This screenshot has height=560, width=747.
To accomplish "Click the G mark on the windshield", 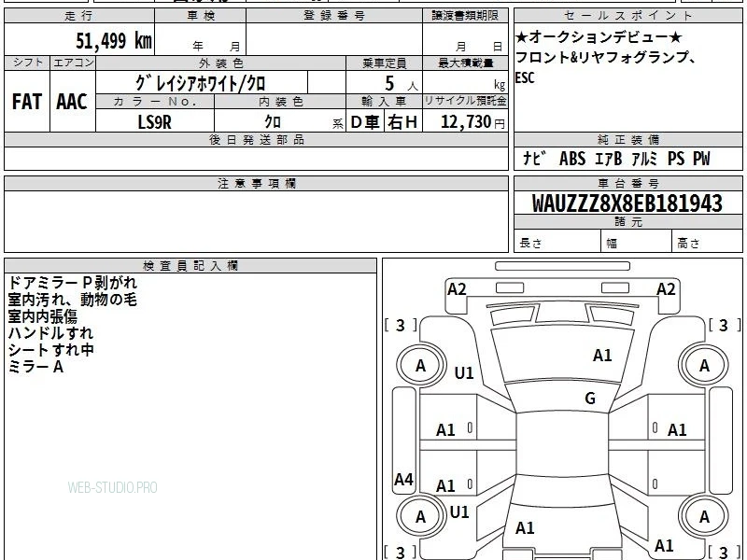I will (x=590, y=399).
